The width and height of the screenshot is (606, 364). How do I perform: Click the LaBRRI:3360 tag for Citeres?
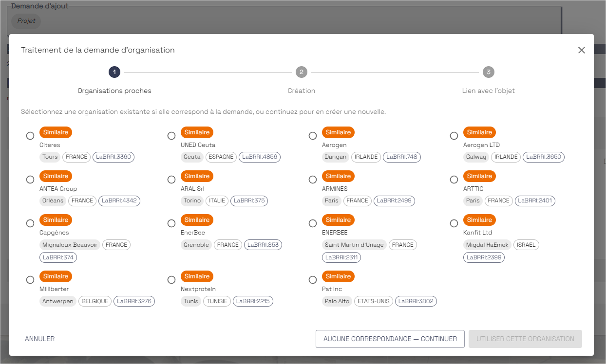pos(114,157)
